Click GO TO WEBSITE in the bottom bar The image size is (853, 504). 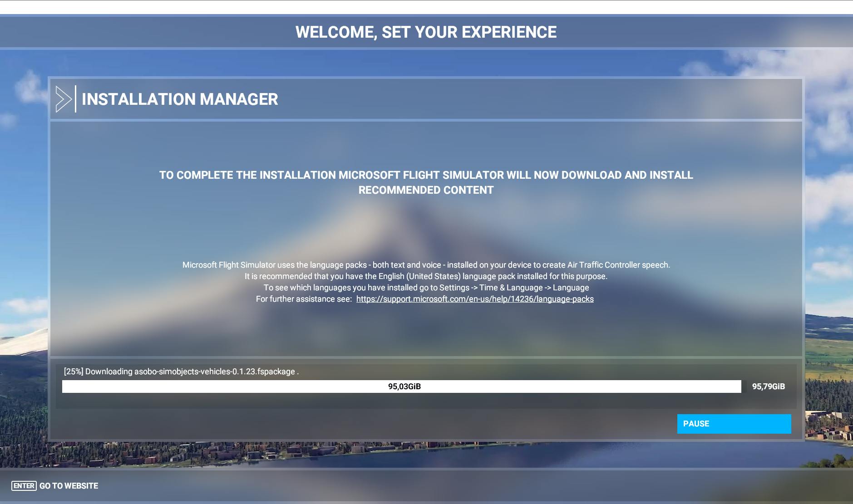(68, 485)
